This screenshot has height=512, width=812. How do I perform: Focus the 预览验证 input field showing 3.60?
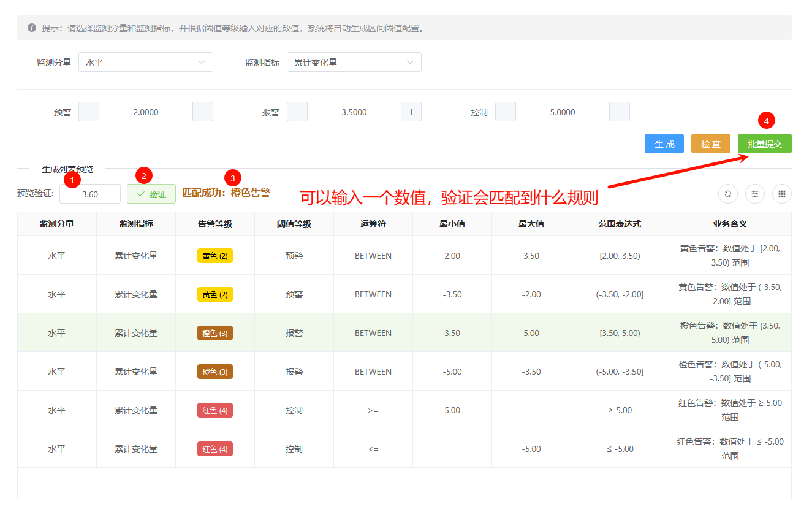point(90,194)
